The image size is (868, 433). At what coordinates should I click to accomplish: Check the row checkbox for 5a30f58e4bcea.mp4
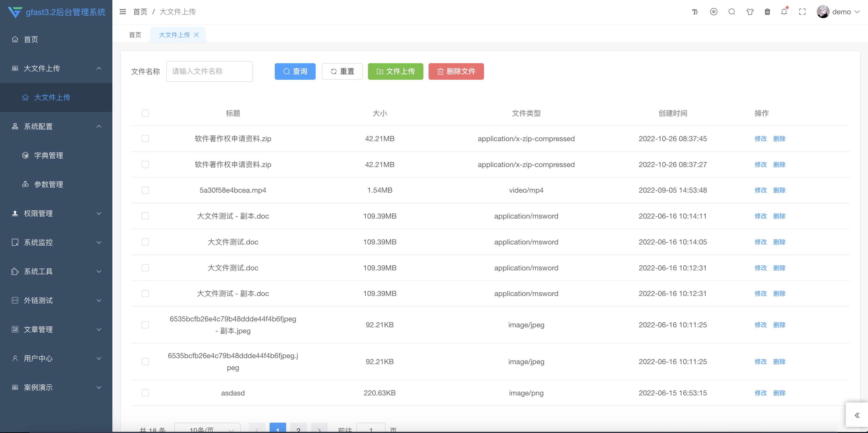tap(145, 190)
